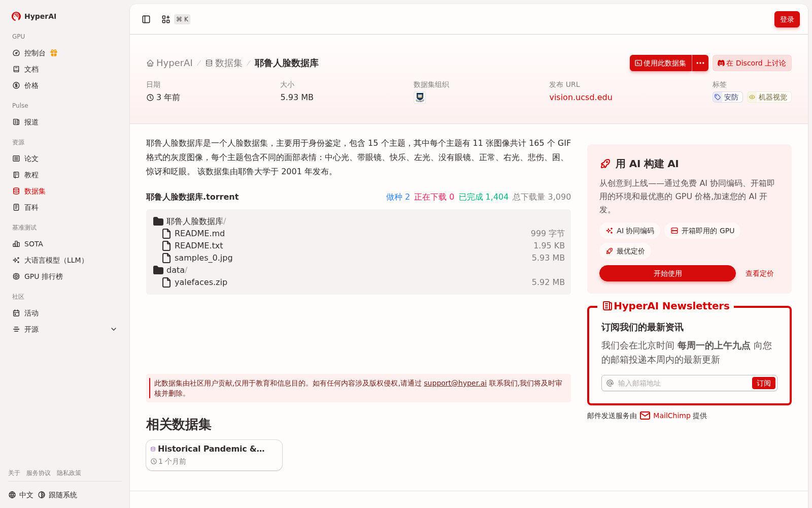Open the 跟随系统 theme selector
812x508 pixels.
pos(58,495)
